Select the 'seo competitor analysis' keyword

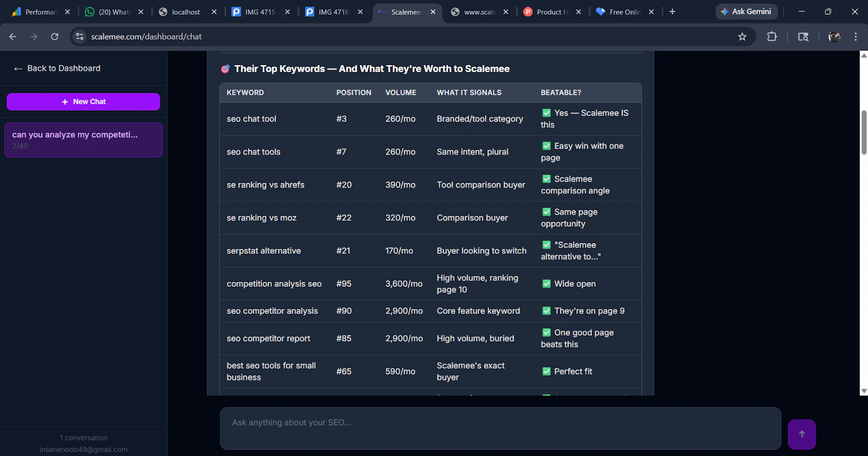tap(272, 311)
